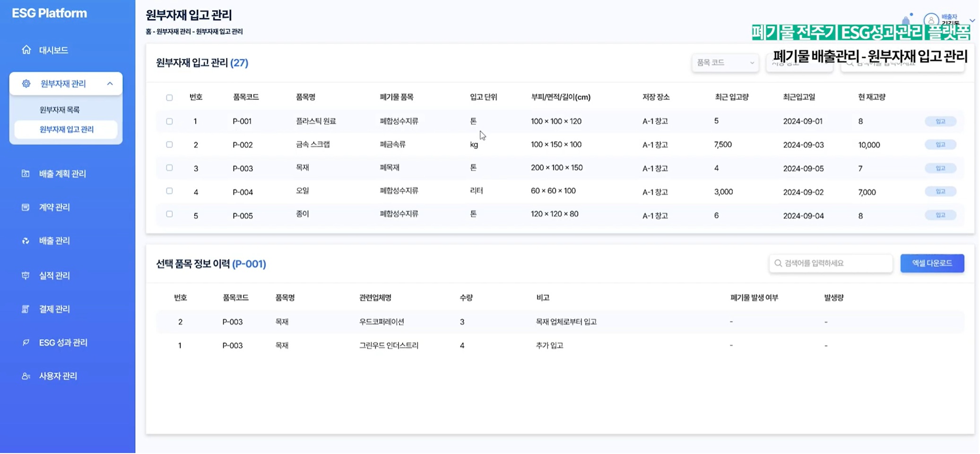The height and width of the screenshot is (454, 980).
Task: Click the 배출 계획 관리 calendar icon
Action: [x=26, y=174]
